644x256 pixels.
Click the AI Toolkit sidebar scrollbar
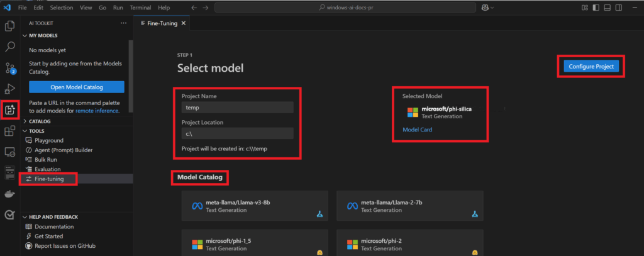(x=131, y=75)
